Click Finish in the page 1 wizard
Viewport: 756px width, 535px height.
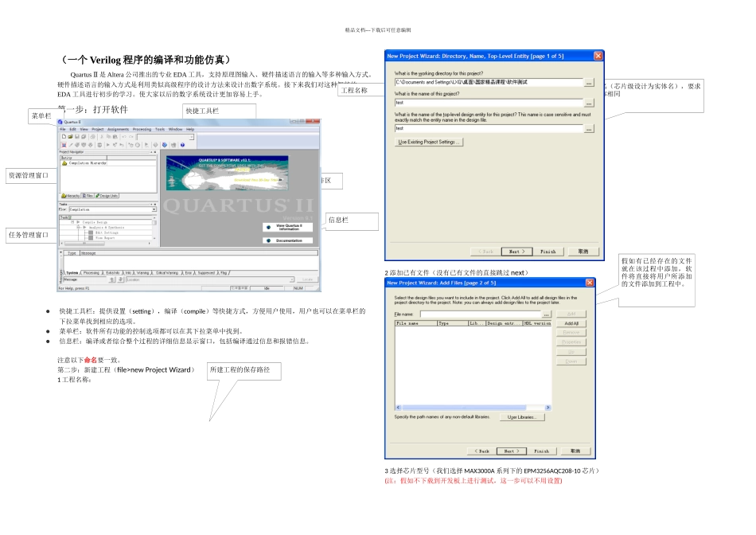(x=548, y=252)
